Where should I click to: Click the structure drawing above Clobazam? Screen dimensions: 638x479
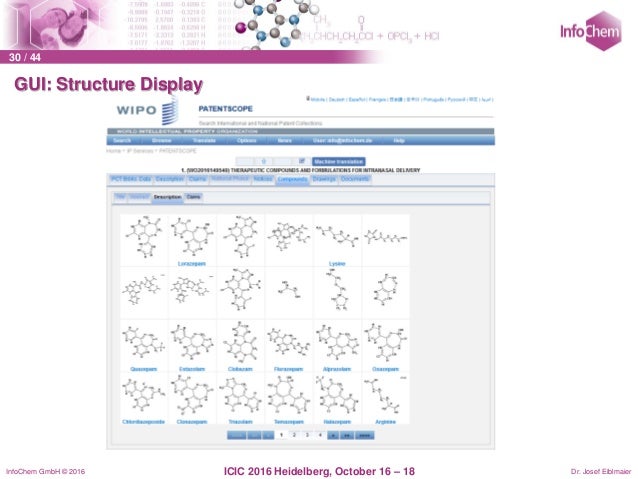(240, 343)
